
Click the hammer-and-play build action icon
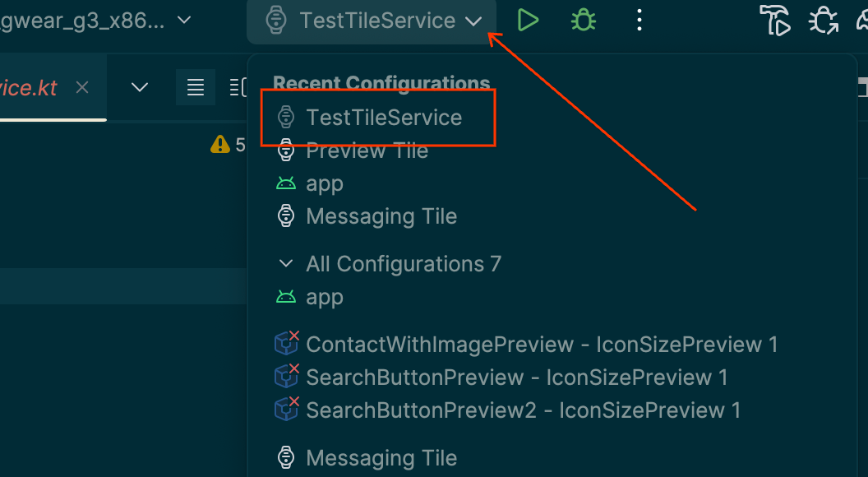[775, 21]
